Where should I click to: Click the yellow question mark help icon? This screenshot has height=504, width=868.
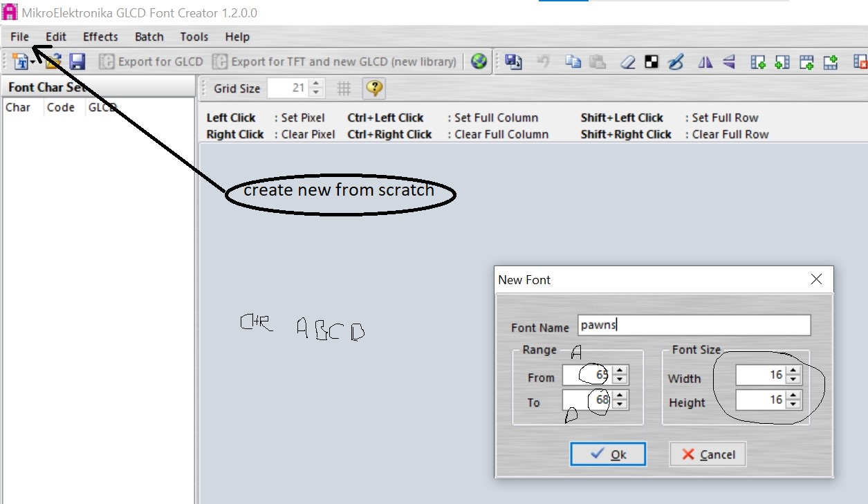pos(373,88)
